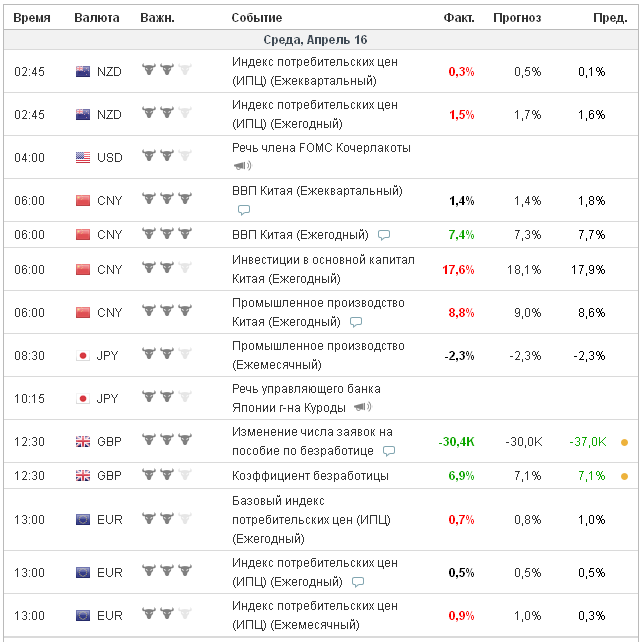Click the comment icon next to China GDP yearly
This screenshot has height=642, width=643.
383,235
